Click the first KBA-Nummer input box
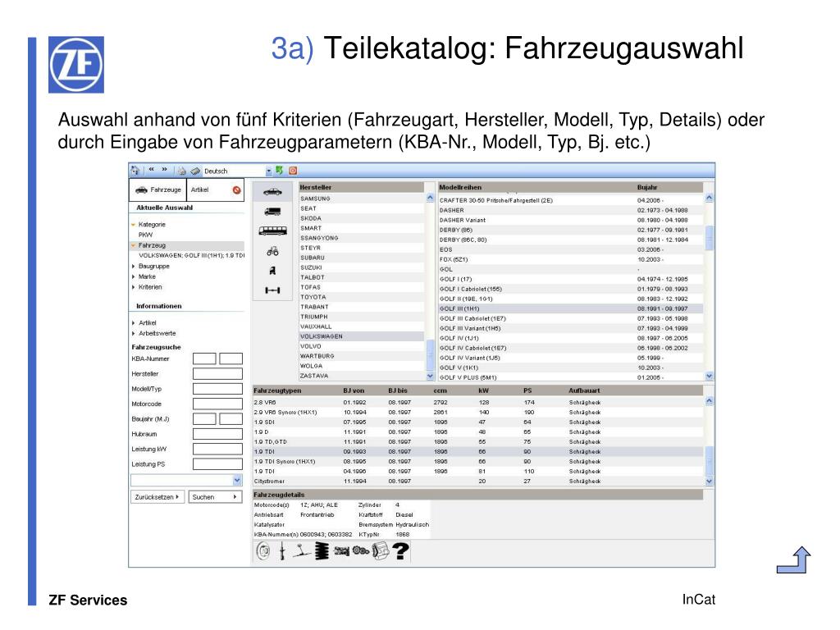Screen dimensions: 840x630 point(204,359)
